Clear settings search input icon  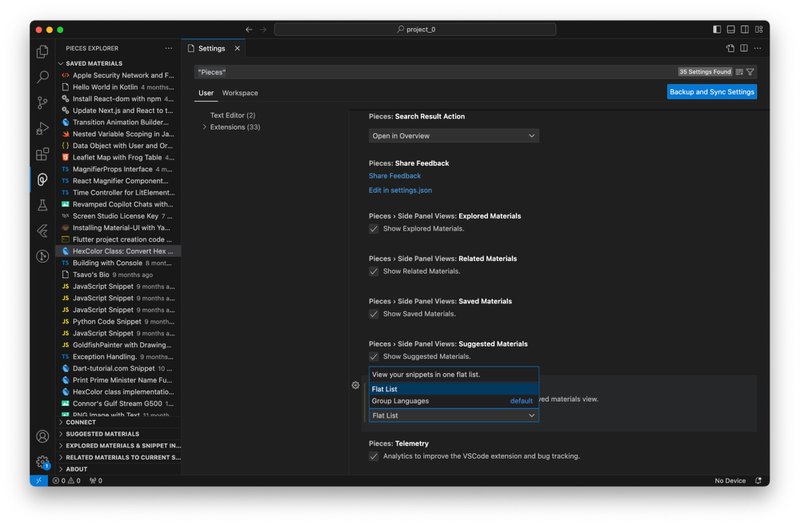point(739,72)
